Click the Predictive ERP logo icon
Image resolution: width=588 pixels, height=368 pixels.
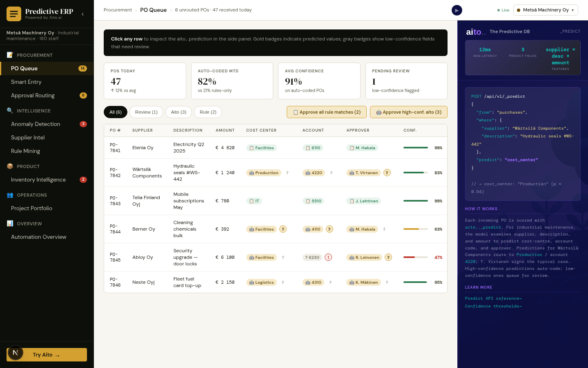pos(14,14)
